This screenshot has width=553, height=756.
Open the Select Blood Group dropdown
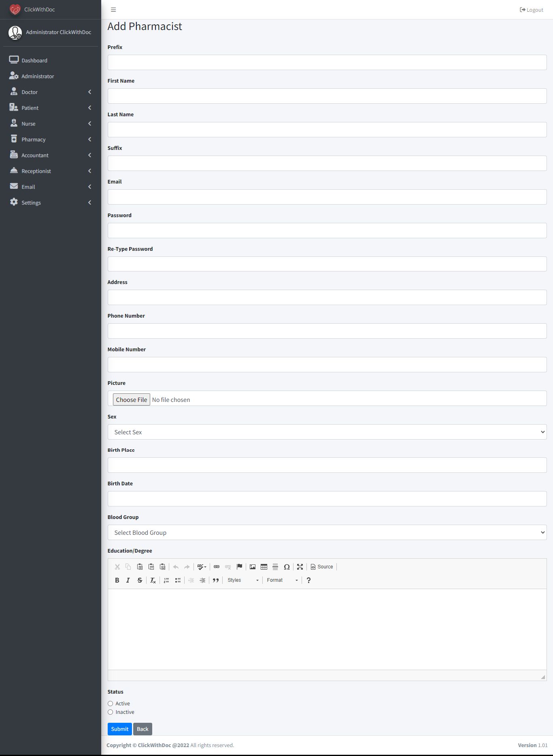point(327,532)
